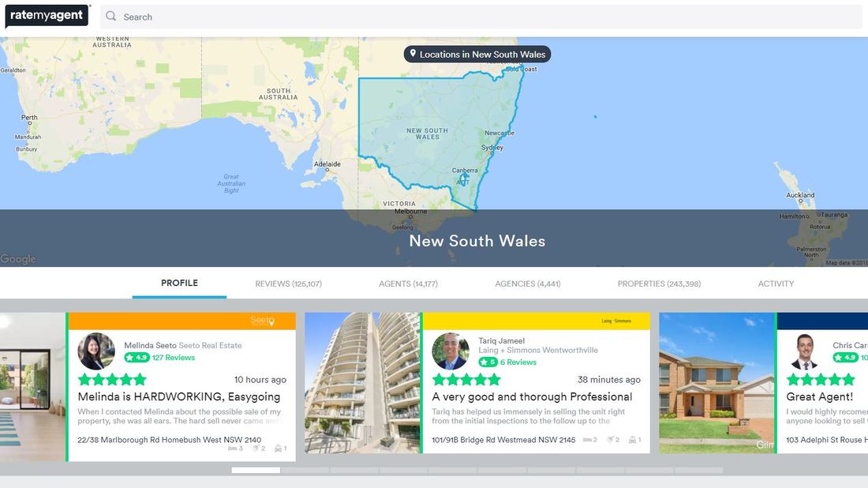Click Melinda Seeto's profile photo
The image size is (868, 488).
tap(96, 351)
